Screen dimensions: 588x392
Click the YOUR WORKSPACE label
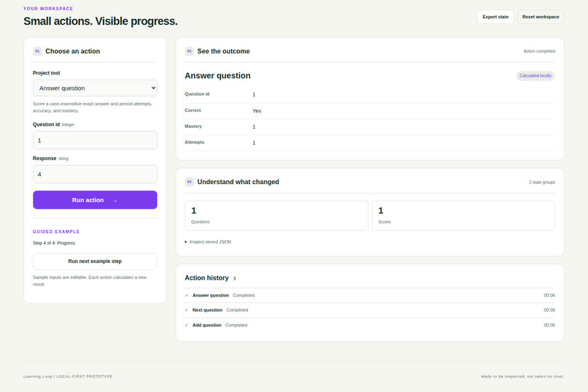pyautogui.click(x=48, y=8)
